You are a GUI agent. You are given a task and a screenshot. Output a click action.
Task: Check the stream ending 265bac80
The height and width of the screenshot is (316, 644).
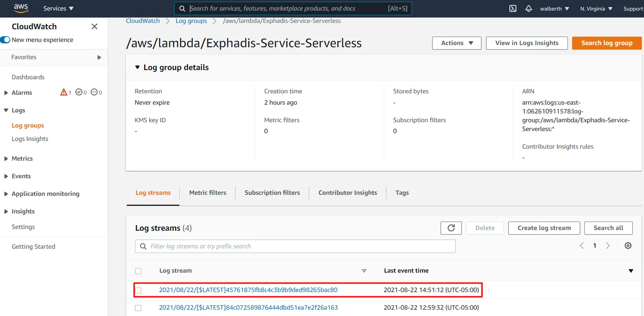coord(138,290)
